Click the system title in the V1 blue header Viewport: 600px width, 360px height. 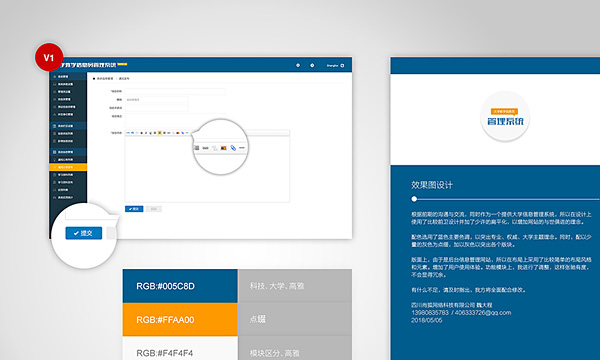pos(90,65)
